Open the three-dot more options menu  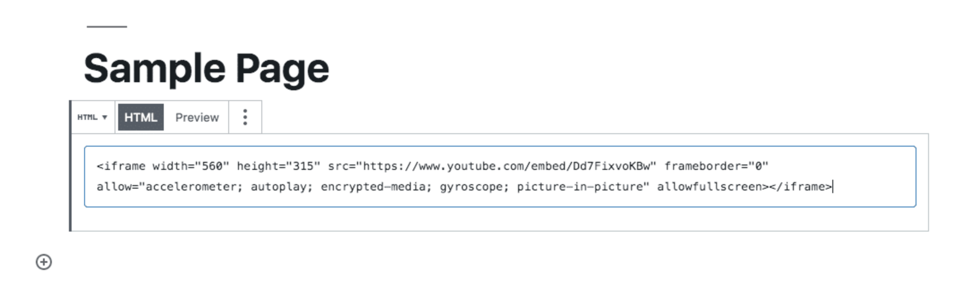[x=245, y=117]
